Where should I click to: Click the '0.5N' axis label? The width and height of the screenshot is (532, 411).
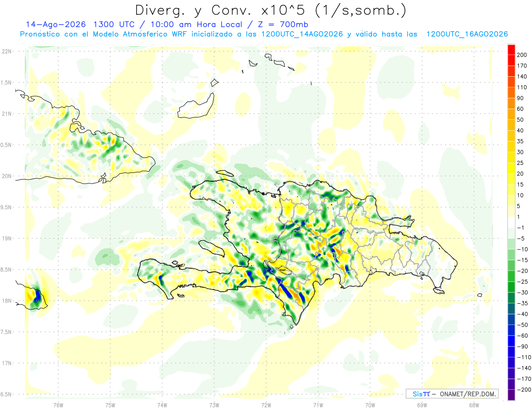(x=6, y=145)
